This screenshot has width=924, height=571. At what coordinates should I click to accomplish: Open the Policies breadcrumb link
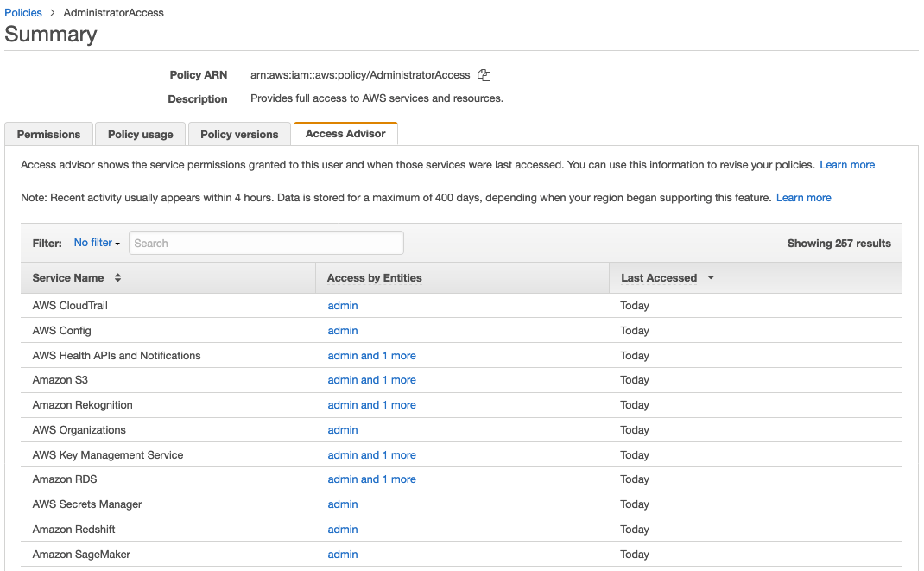[x=22, y=12]
